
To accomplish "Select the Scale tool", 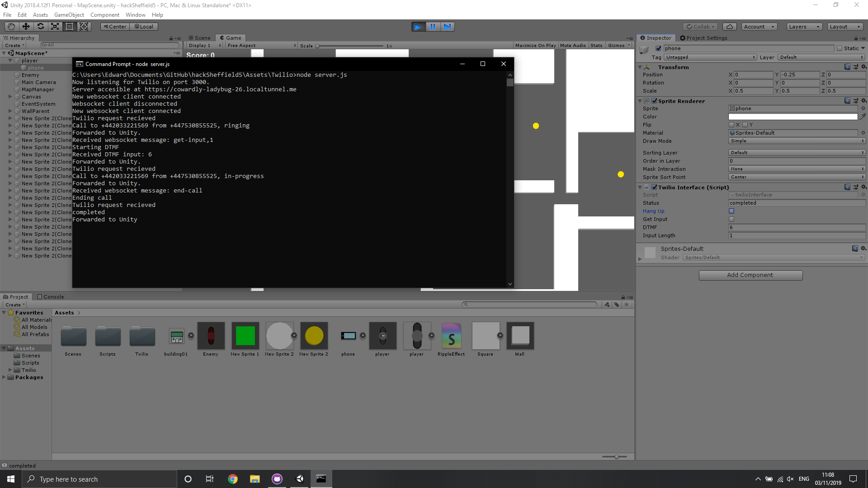I will click(55, 27).
